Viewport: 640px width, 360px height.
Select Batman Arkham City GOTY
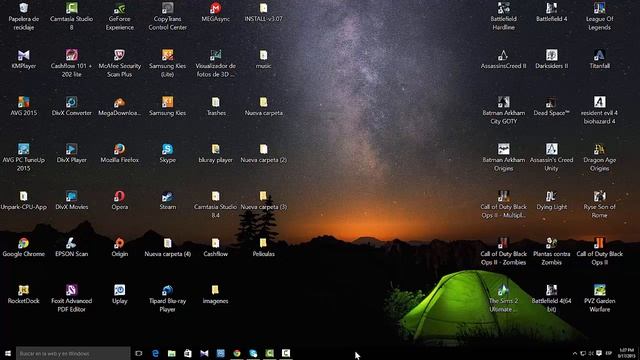click(503, 110)
